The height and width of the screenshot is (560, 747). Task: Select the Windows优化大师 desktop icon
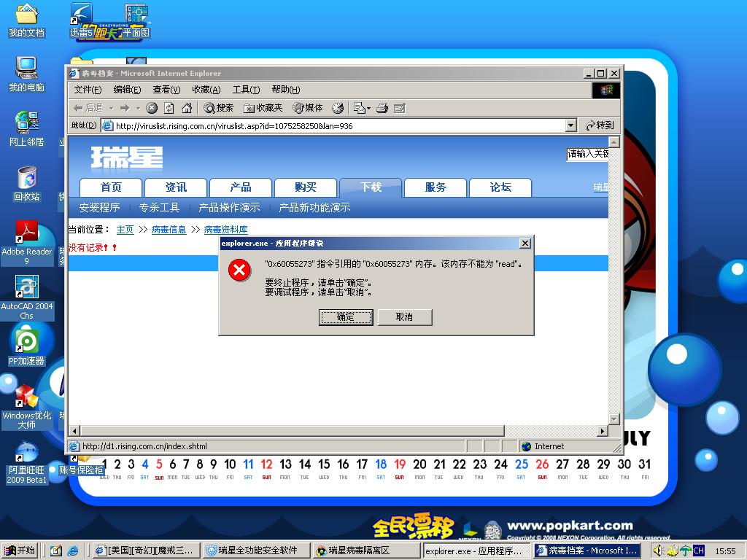pyautogui.click(x=27, y=407)
